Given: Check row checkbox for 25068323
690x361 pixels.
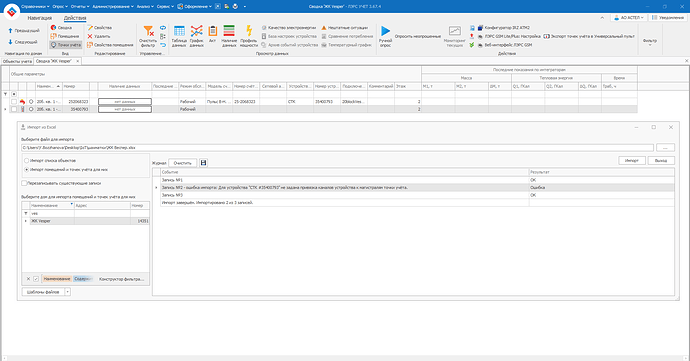Looking at the screenshot, I should (14, 102).
